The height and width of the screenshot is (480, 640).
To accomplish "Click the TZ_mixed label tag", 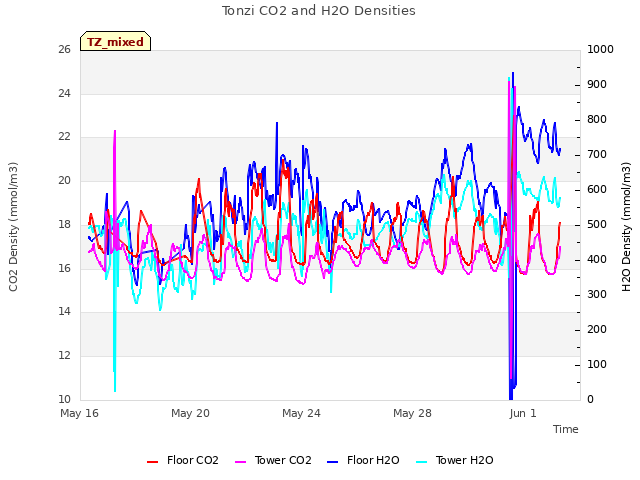I will pos(116,41).
